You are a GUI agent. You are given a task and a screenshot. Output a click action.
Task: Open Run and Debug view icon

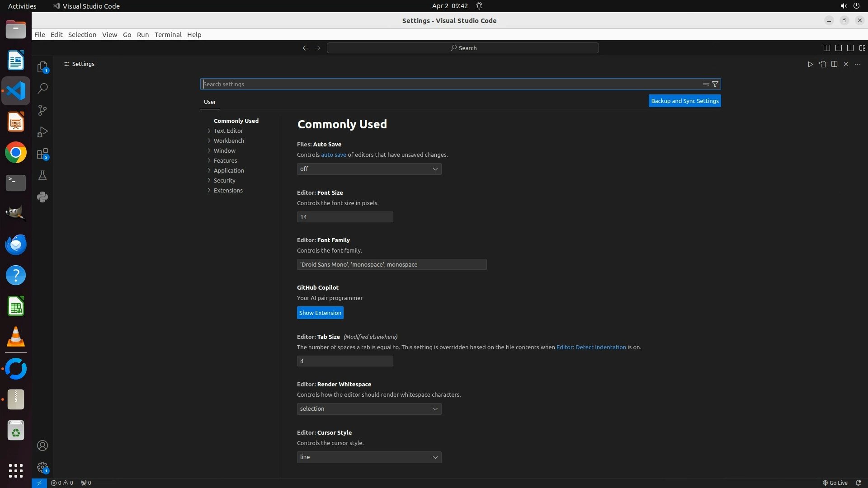pyautogui.click(x=42, y=132)
